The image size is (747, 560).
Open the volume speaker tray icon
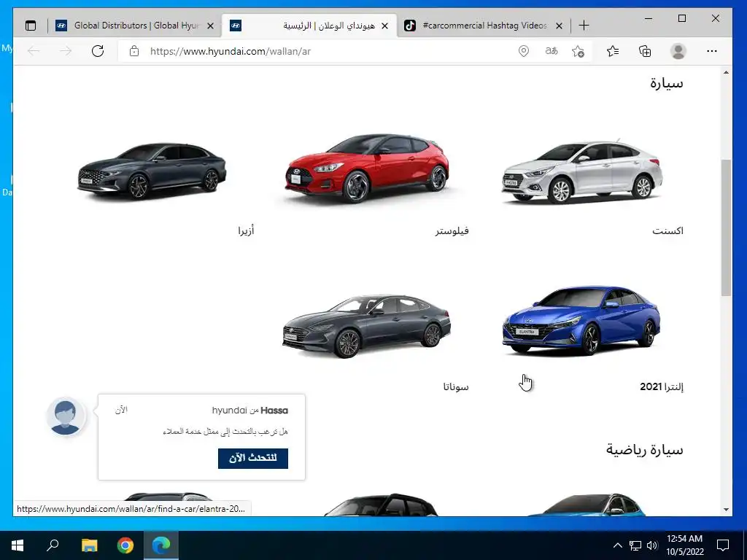[x=652, y=545]
